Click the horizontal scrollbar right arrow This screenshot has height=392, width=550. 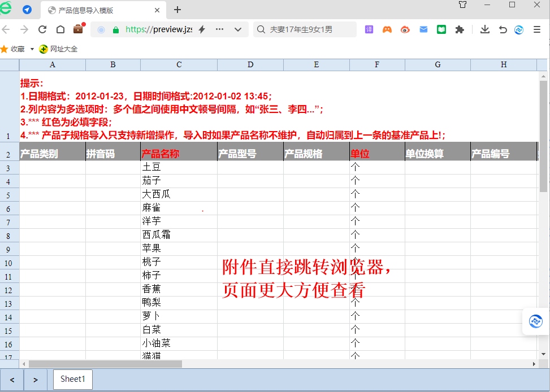(x=534, y=364)
